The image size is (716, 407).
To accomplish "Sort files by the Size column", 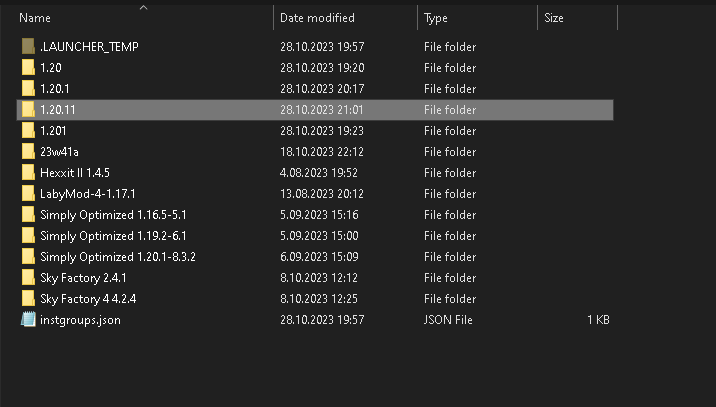I will point(554,18).
